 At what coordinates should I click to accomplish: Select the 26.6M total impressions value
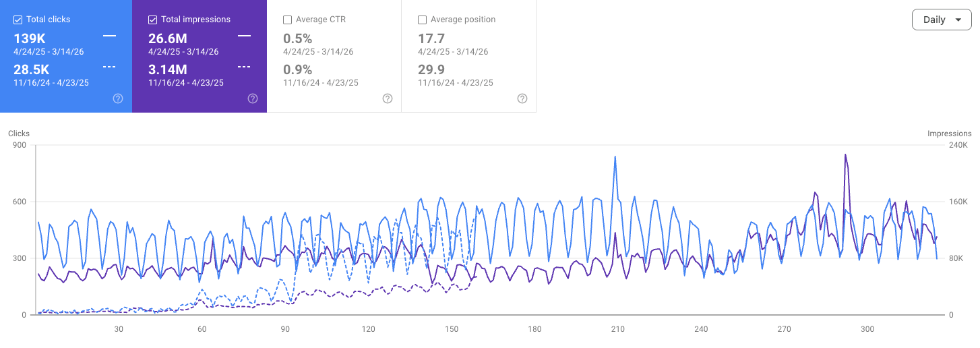coord(168,38)
